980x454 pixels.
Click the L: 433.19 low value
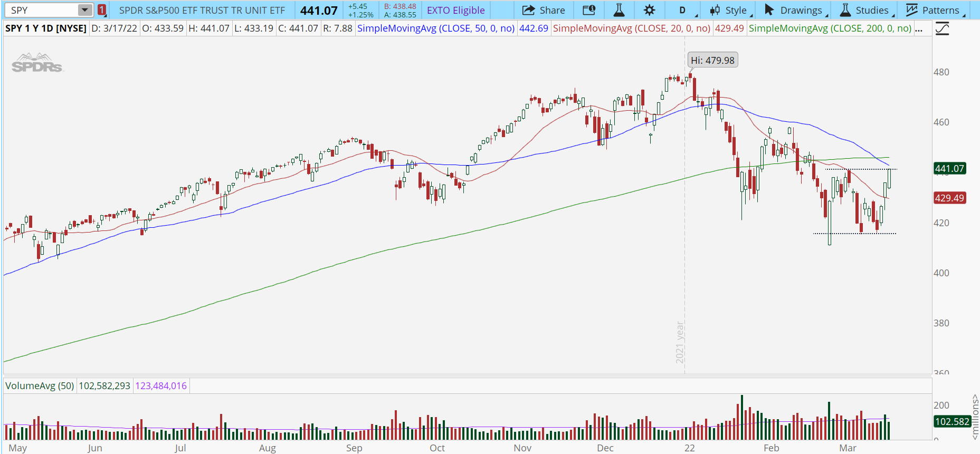click(x=254, y=28)
